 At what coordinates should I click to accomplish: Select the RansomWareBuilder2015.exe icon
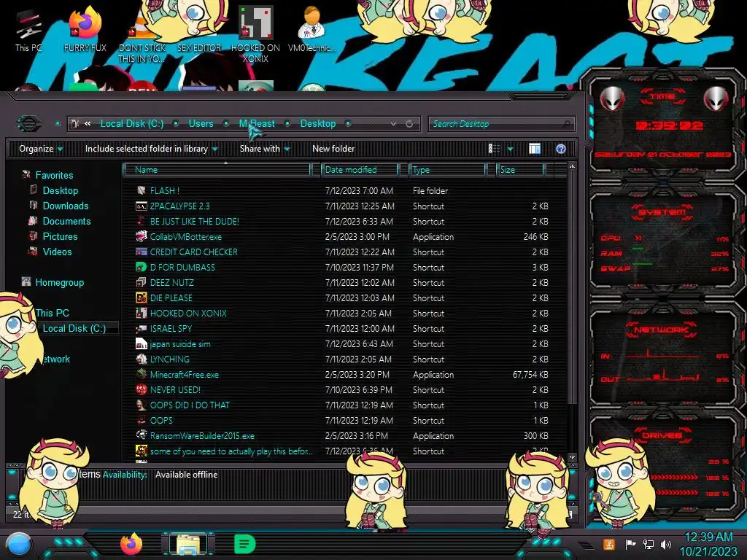pyautogui.click(x=141, y=436)
